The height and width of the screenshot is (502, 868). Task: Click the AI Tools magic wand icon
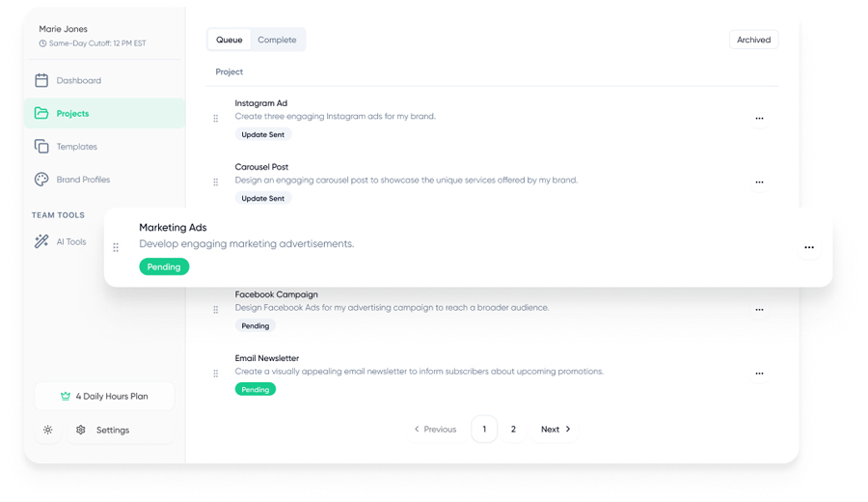[41, 241]
